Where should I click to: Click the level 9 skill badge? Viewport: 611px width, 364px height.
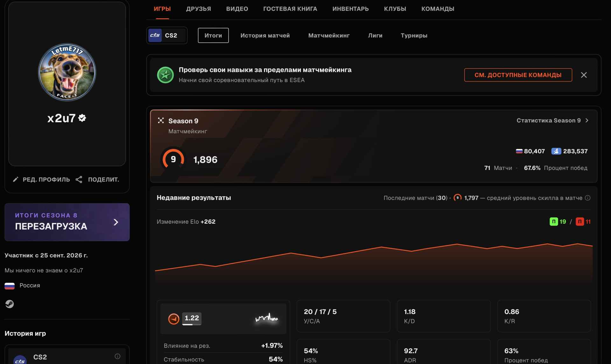[x=173, y=159]
